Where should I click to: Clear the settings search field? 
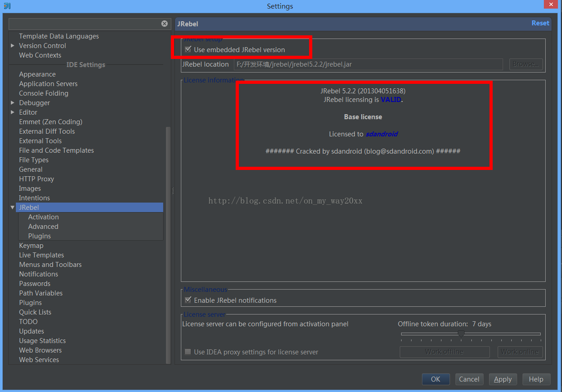click(165, 24)
